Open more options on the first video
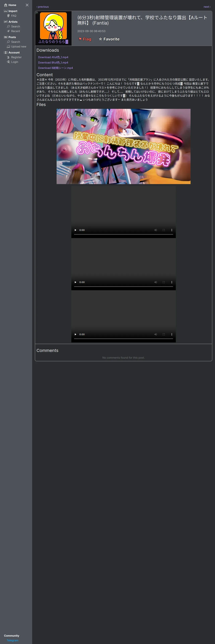The height and width of the screenshot is (644, 215). click(x=172, y=230)
